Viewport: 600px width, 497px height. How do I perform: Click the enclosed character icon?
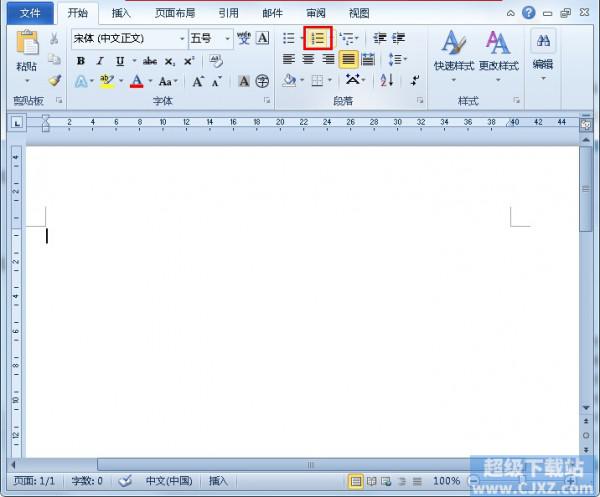coord(262,81)
